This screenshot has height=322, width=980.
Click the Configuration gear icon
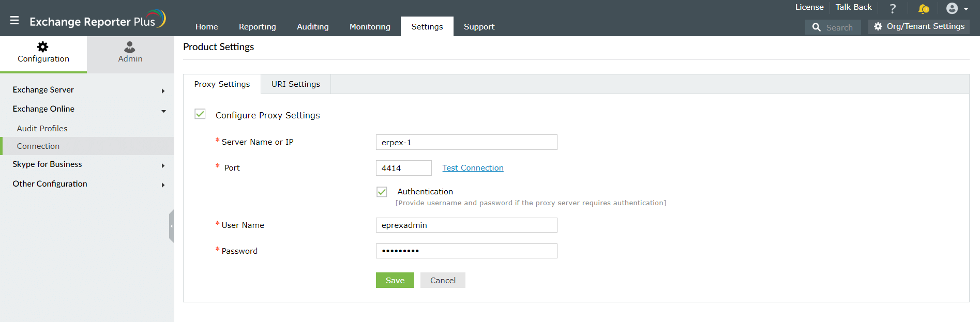tap(43, 47)
